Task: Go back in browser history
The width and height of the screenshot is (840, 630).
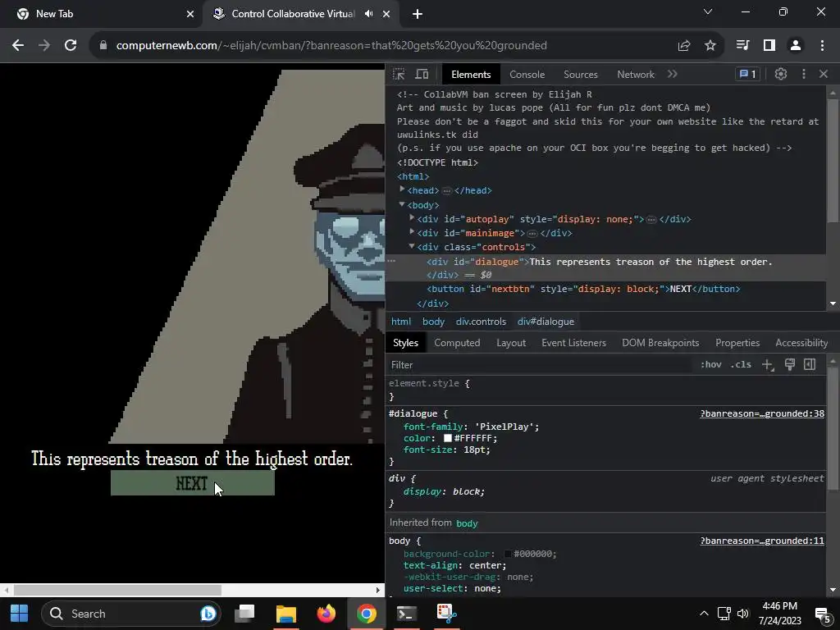Action: coord(18,46)
